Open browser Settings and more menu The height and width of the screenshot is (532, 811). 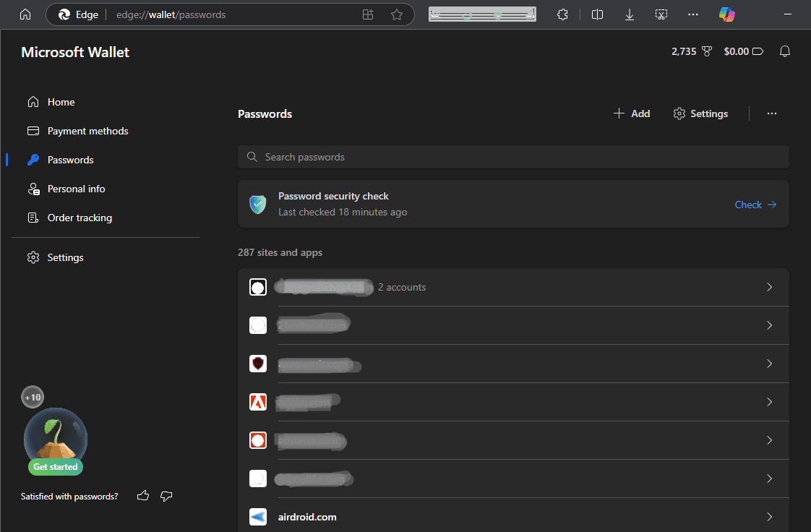(x=693, y=14)
